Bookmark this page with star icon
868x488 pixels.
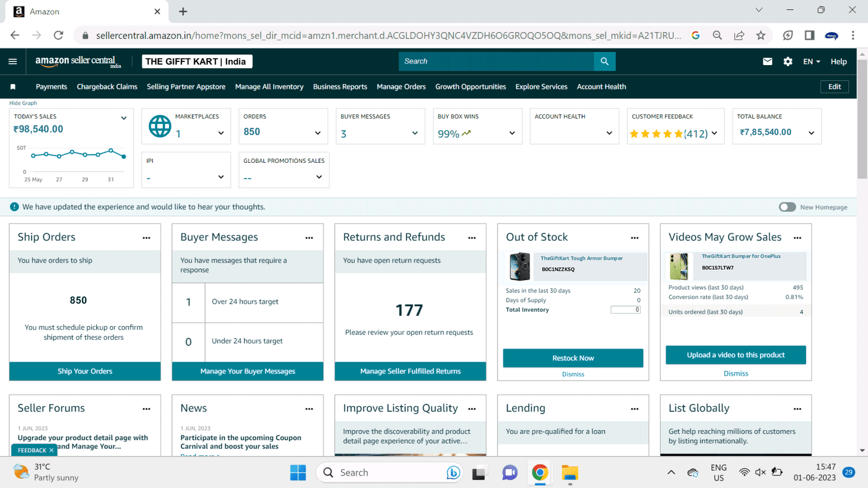pyautogui.click(x=761, y=35)
